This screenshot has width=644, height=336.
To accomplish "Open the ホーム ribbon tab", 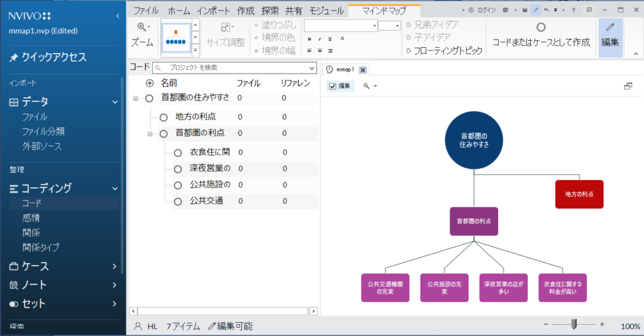I will (x=178, y=11).
